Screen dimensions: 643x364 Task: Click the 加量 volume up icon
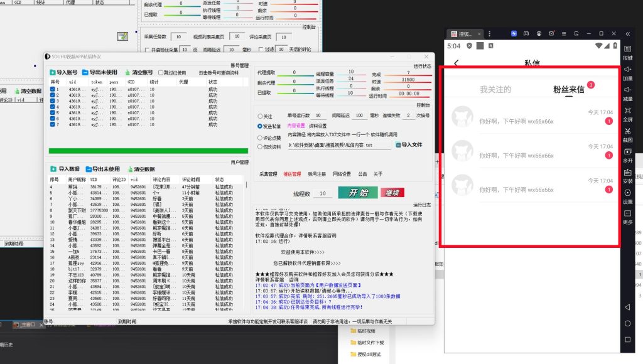coord(627,69)
